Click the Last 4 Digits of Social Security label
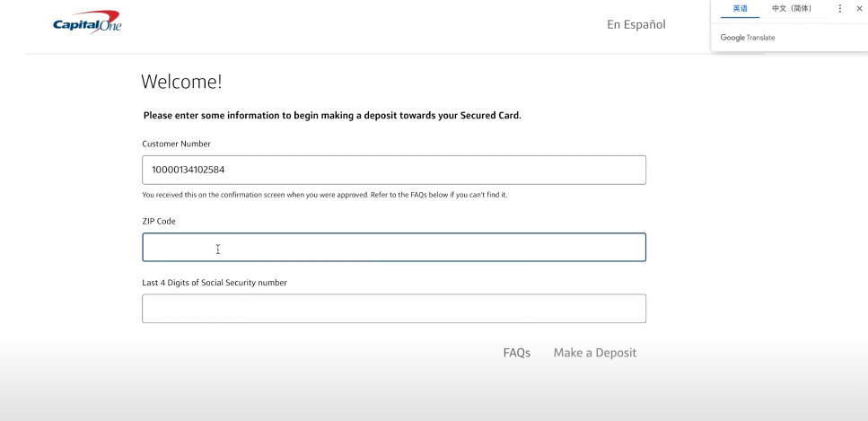This screenshot has height=421, width=868. click(215, 283)
